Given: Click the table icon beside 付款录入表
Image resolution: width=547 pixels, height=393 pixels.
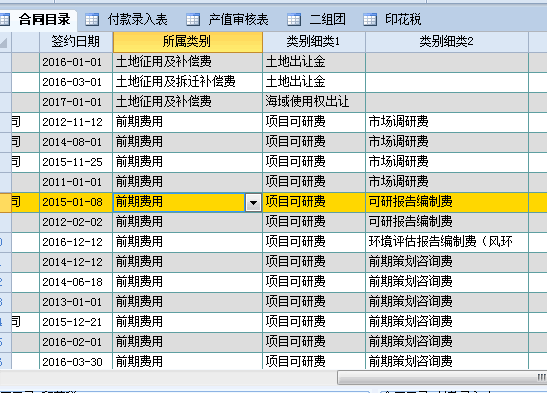Looking at the screenshot, I should click(92, 20).
